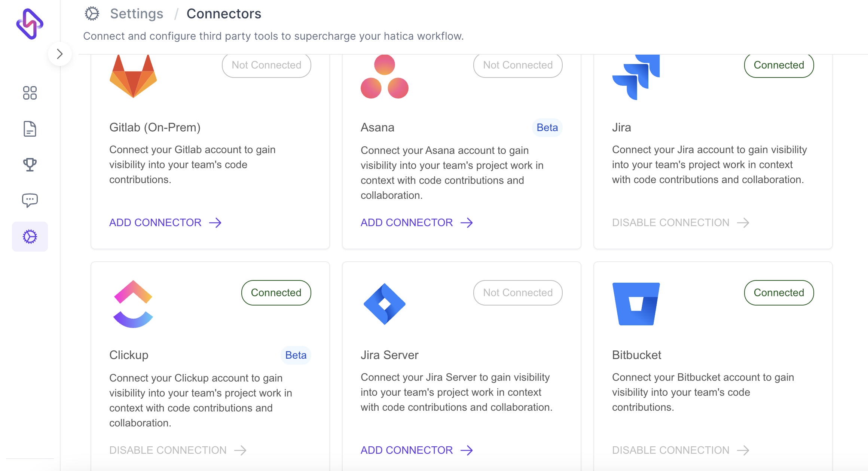Select the document icon in the sidebar
The width and height of the screenshot is (868, 471).
tap(30, 128)
